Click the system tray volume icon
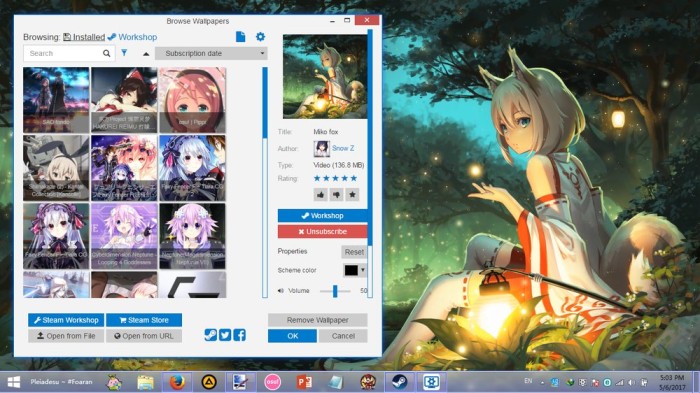 pos(631,383)
